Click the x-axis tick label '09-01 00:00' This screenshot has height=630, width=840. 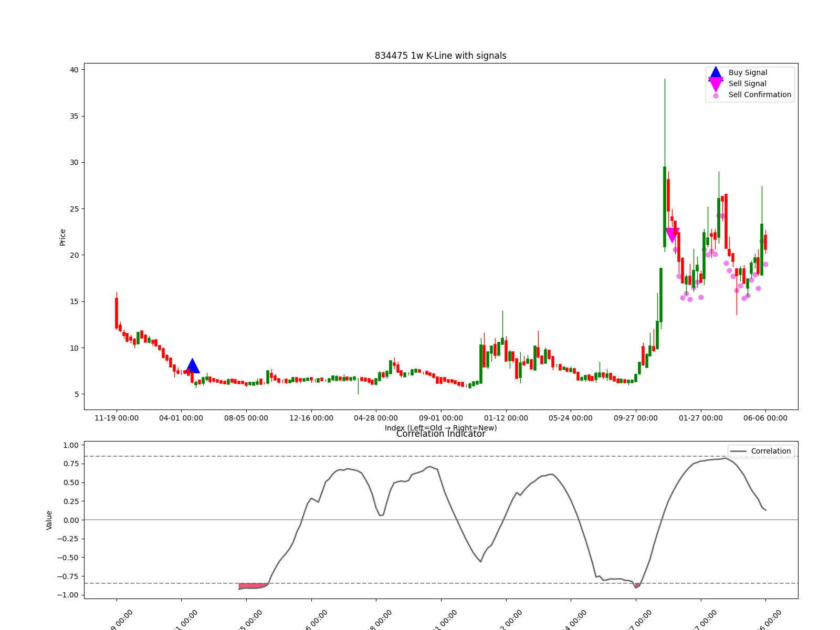tap(441, 418)
